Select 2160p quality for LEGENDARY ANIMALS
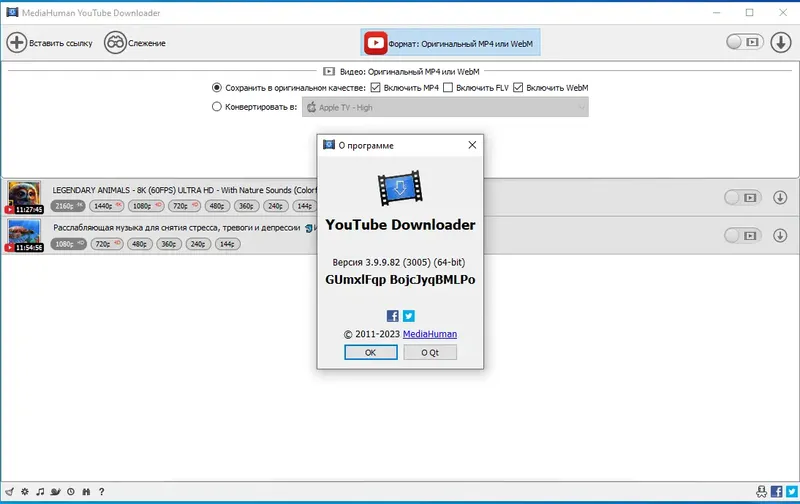This screenshot has width=800, height=504. click(68, 206)
